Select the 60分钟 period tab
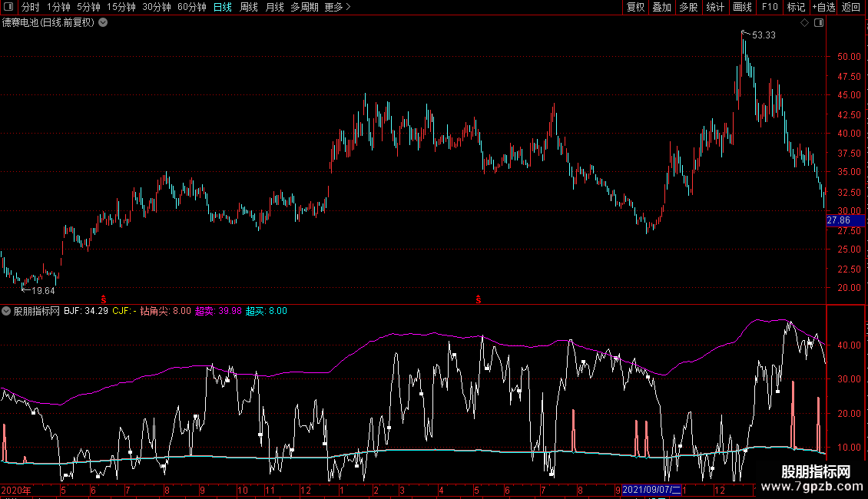Image resolution: width=868 pixels, height=499 pixels. [192, 7]
